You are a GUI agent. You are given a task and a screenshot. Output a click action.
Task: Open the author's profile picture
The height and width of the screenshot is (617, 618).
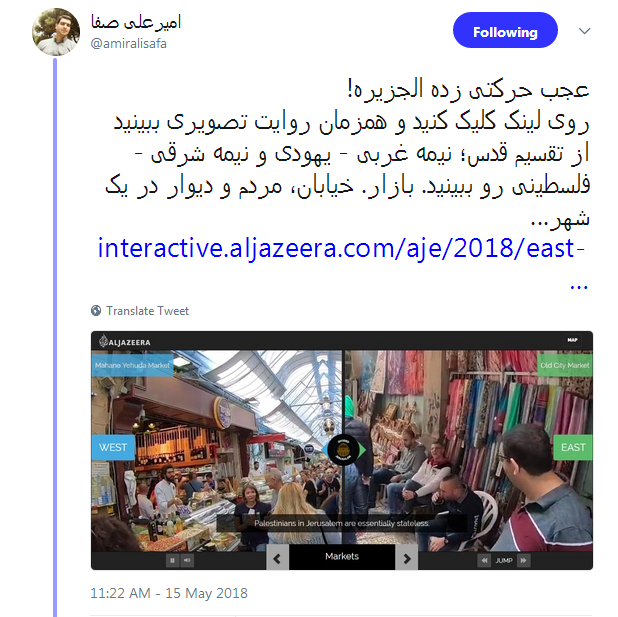tap(56, 32)
